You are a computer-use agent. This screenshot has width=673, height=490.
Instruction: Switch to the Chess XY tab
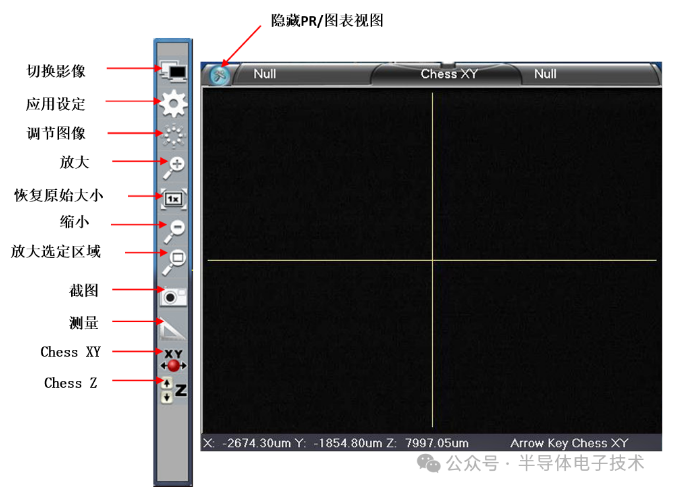(449, 74)
